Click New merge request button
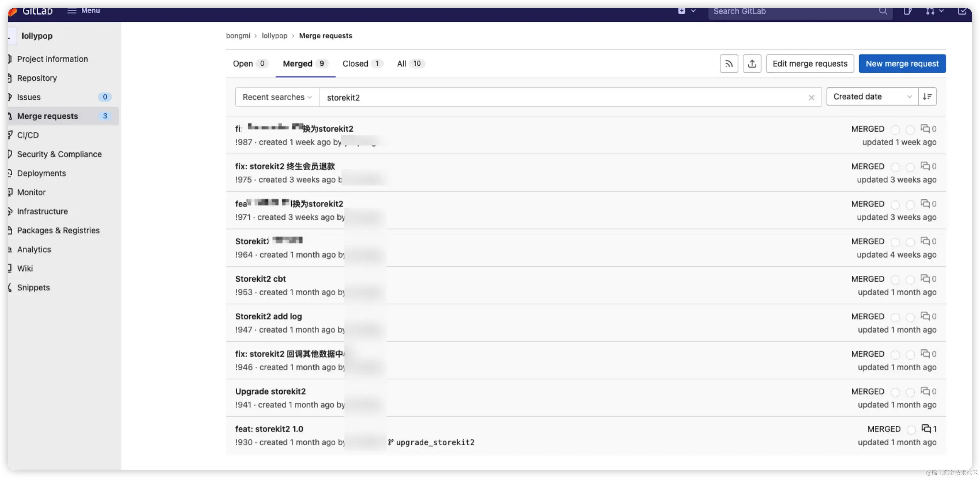Image resolution: width=980 pixels, height=478 pixels. [x=903, y=64]
